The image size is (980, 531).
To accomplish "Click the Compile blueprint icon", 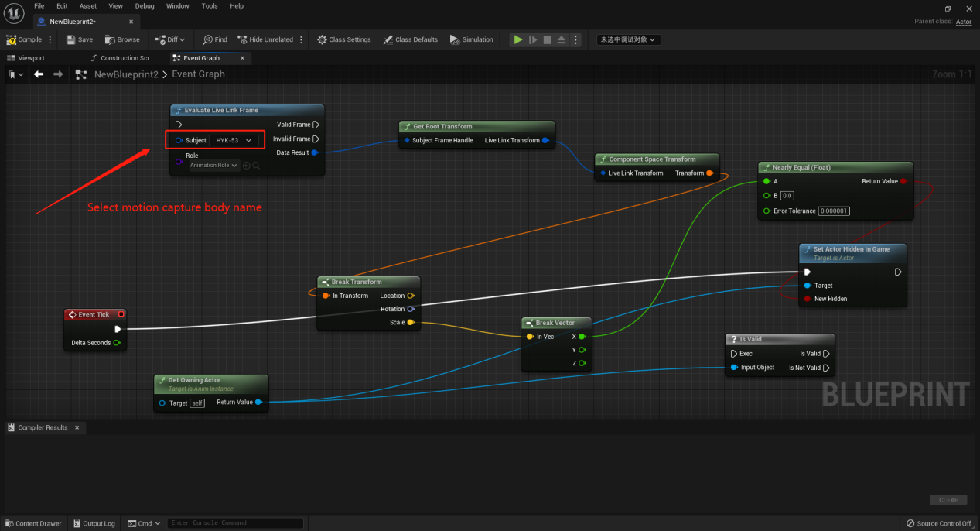I will click(x=12, y=39).
